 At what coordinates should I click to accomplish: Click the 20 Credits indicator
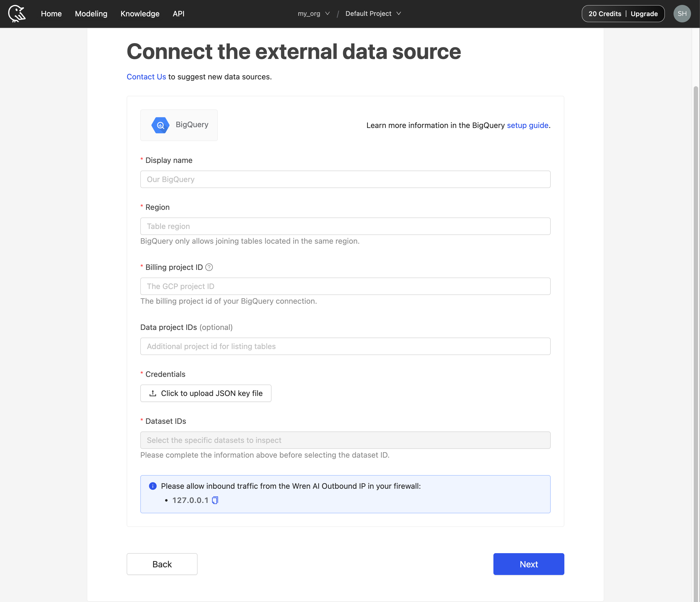tap(604, 14)
